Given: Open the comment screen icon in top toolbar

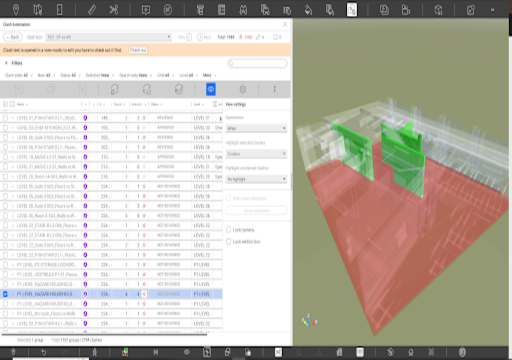Looking at the screenshot, I should click(x=146, y=10).
